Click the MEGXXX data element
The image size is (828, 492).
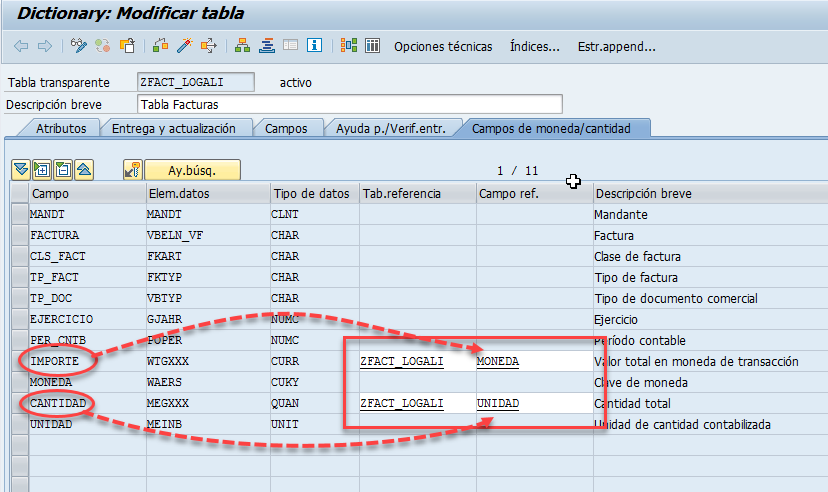coord(168,403)
